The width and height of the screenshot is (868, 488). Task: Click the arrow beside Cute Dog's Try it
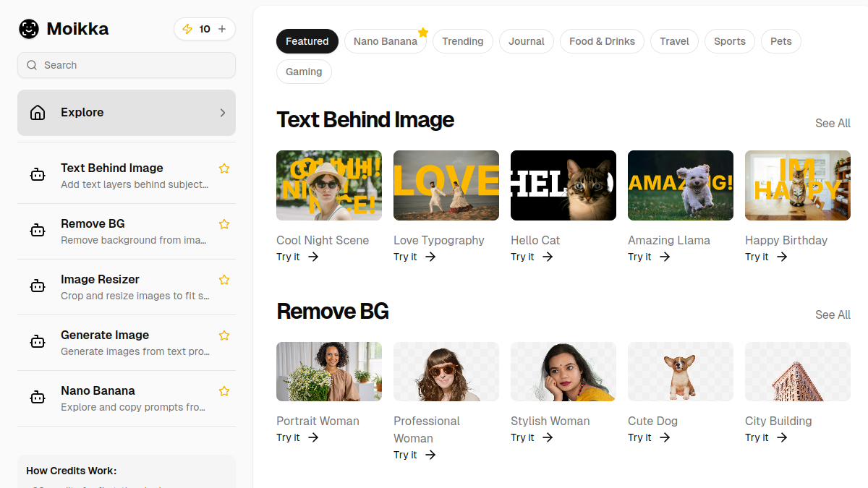665,437
